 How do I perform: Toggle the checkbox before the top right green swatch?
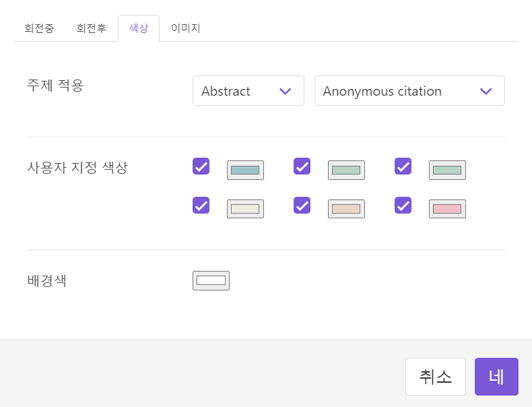[x=403, y=166]
